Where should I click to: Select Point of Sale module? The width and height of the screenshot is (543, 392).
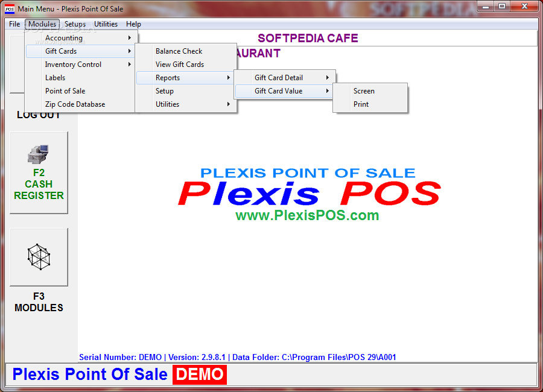[80, 91]
